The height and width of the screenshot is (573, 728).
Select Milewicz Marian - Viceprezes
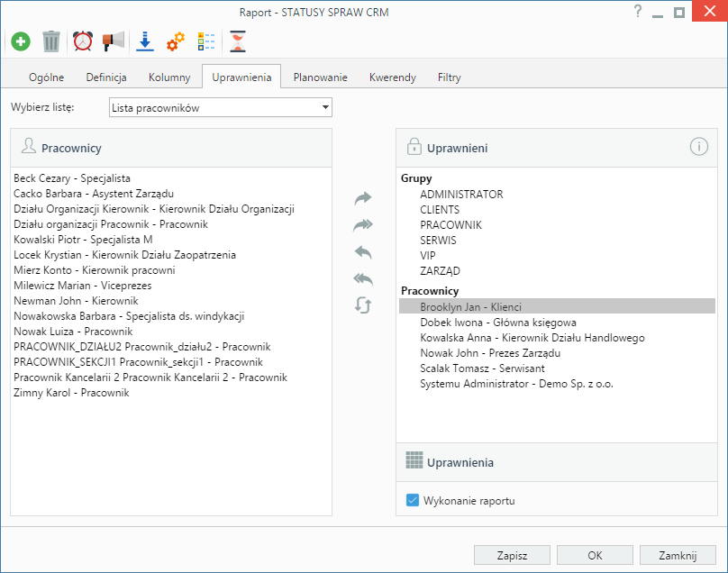83,286
